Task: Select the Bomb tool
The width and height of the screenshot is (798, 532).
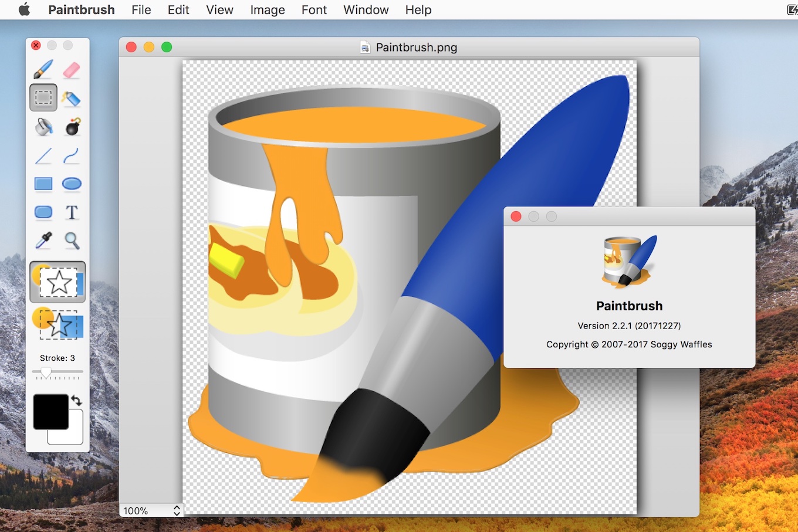Action: 72,126
